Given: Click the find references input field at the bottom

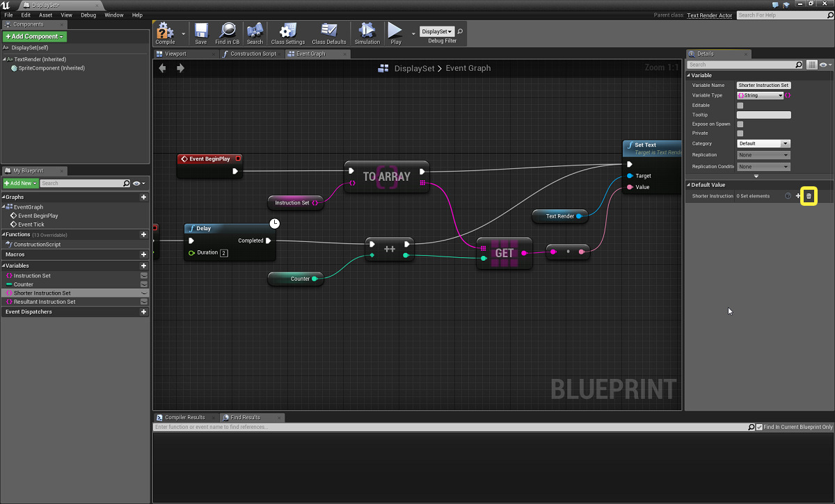Looking at the screenshot, I should 417,426.
